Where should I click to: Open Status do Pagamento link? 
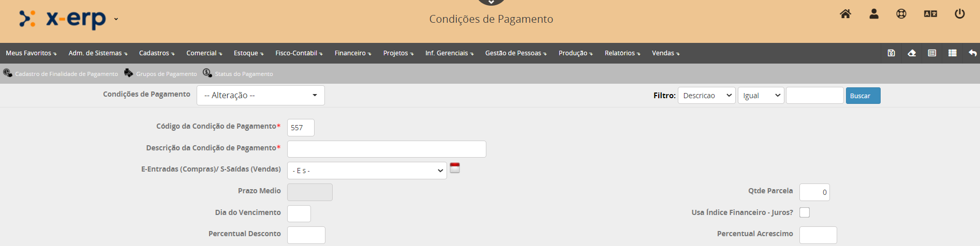coord(243,74)
